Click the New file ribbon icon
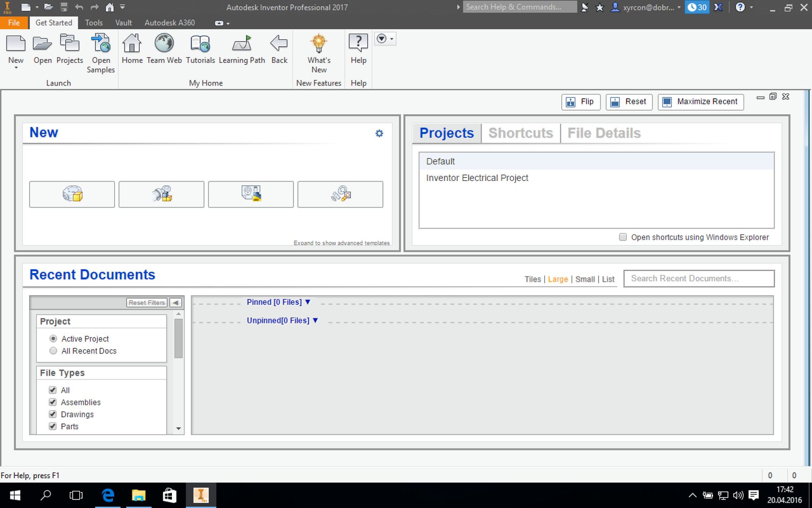The width and height of the screenshot is (812, 508). click(16, 44)
